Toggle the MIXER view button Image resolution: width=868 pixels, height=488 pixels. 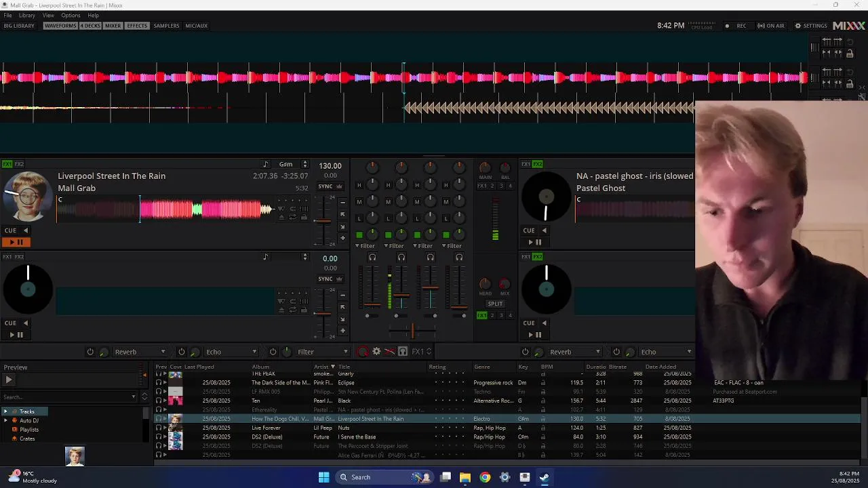click(113, 26)
